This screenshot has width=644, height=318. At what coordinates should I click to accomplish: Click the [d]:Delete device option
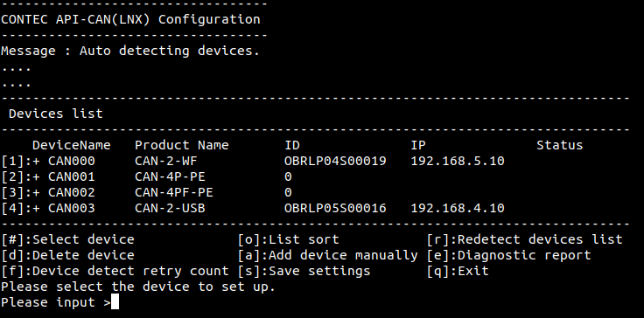click(67, 255)
